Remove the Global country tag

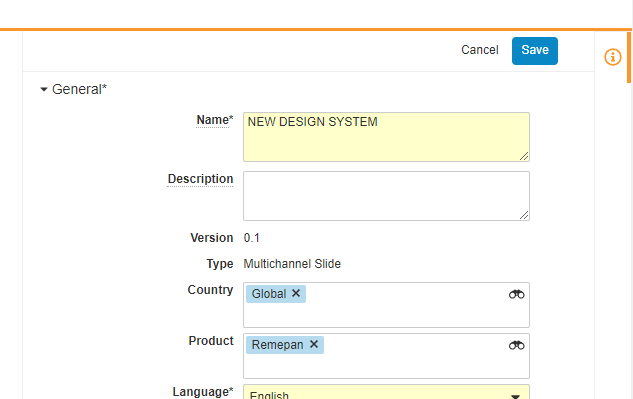coord(296,293)
